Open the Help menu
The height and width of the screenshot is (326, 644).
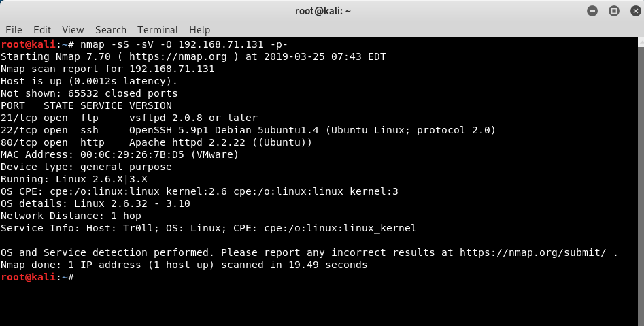[200, 29]
